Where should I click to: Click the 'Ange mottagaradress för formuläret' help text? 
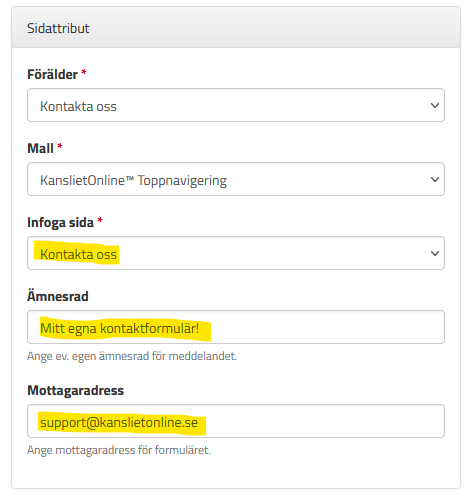119,450
